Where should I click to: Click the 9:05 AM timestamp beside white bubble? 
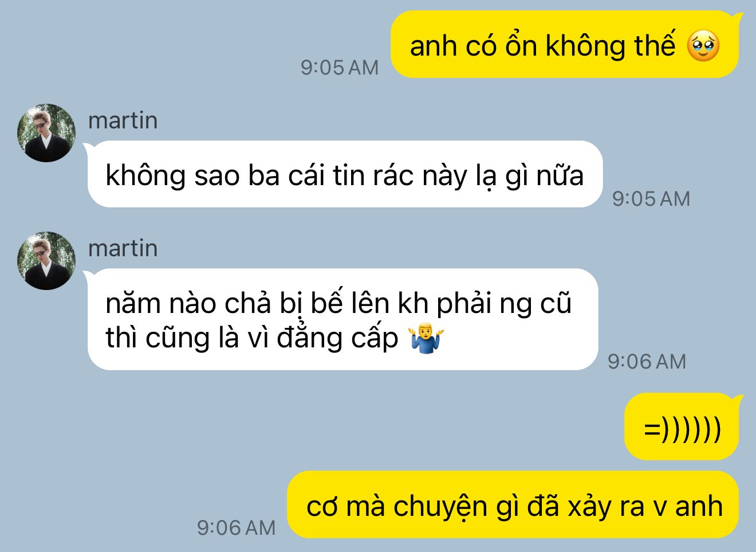[651, 199]
